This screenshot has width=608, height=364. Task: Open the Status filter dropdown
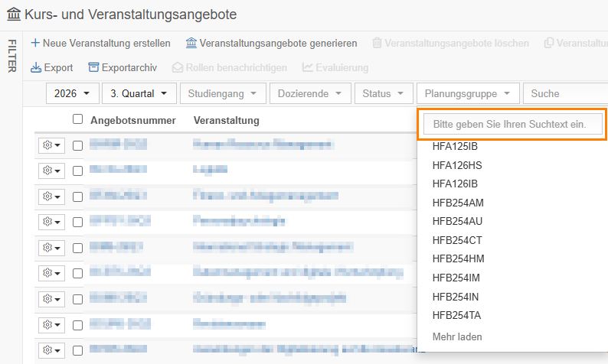384,93
